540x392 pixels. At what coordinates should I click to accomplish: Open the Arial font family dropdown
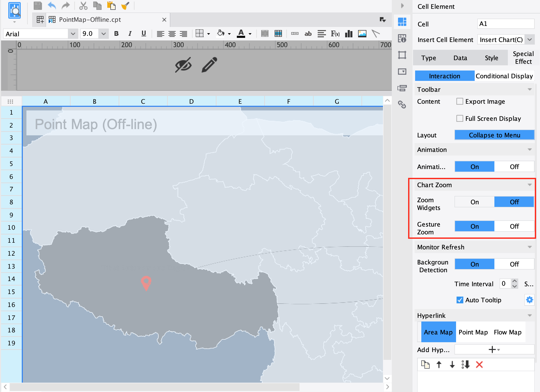[73, 33]
